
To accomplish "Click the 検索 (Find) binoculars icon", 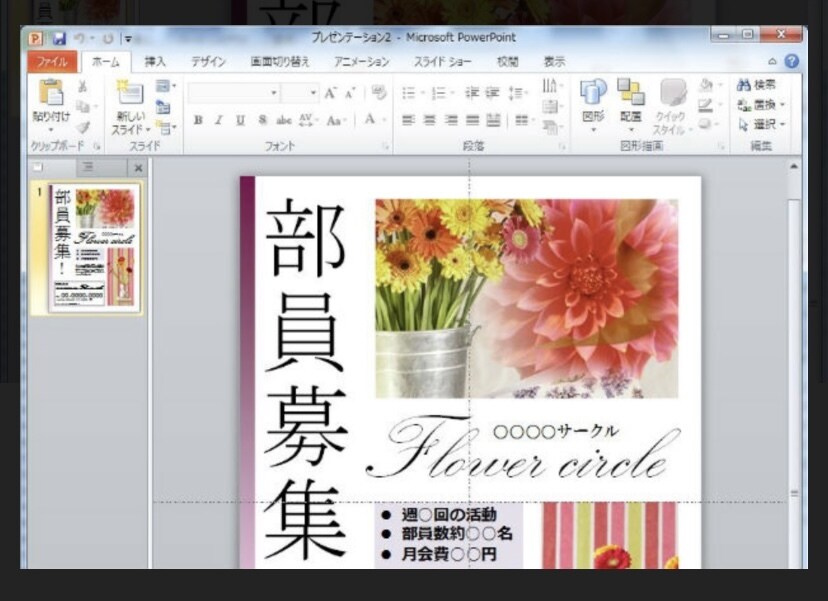I will coord(744,85).
